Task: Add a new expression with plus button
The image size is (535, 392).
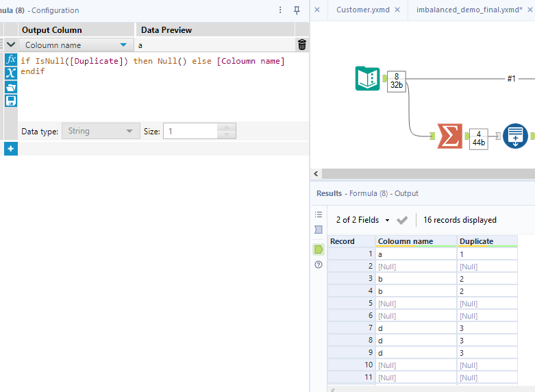Action: pyautogui.click(x=10, y=149)
